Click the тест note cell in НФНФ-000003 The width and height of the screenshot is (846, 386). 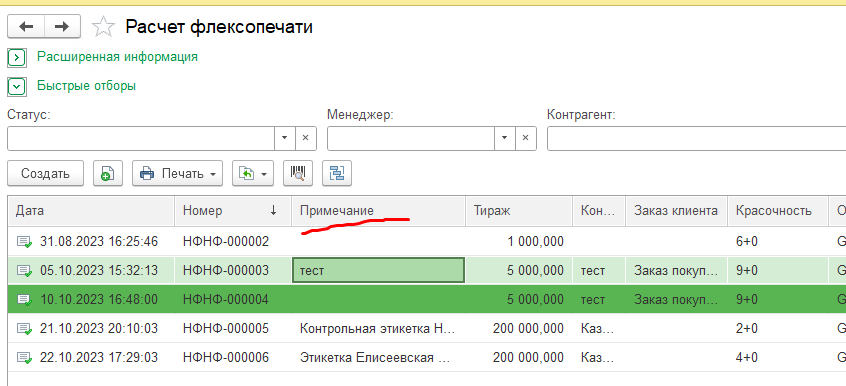(x=378, y=270)
